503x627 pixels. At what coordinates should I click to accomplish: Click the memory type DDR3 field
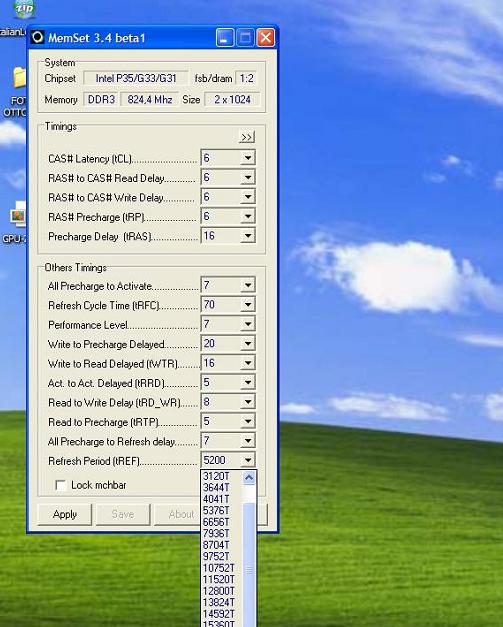(101, 99)
